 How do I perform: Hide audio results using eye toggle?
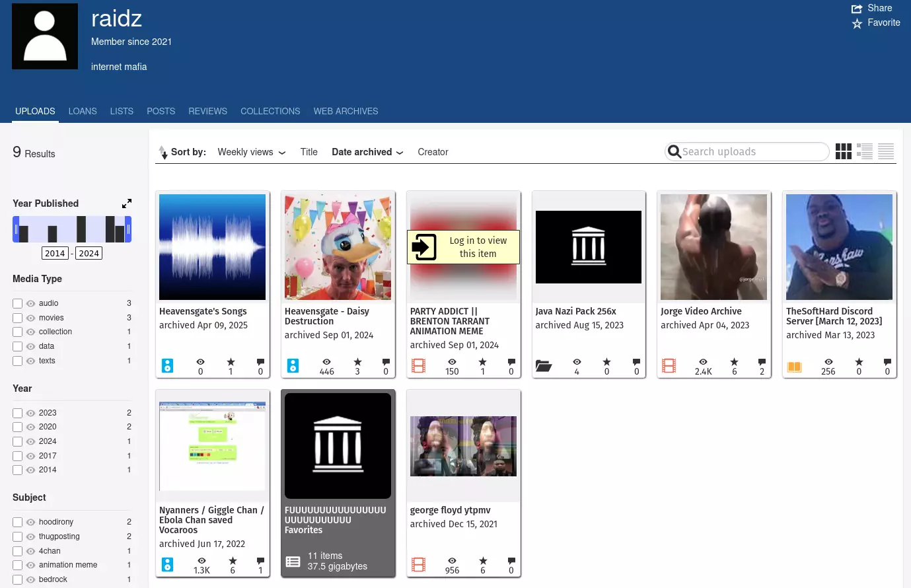pyautogui.click(x=30, y=303)
